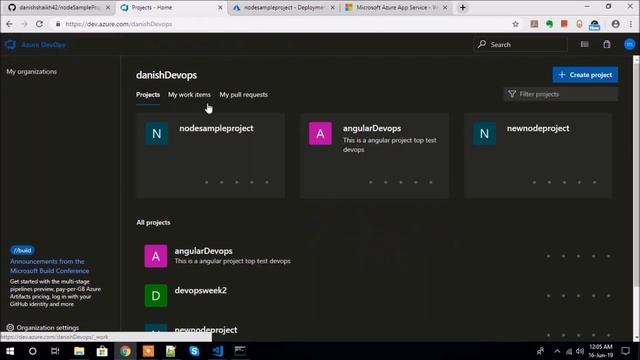640x360 pixels.
Task: Click the Azure DevOps logo
Action: click(10, 44)
